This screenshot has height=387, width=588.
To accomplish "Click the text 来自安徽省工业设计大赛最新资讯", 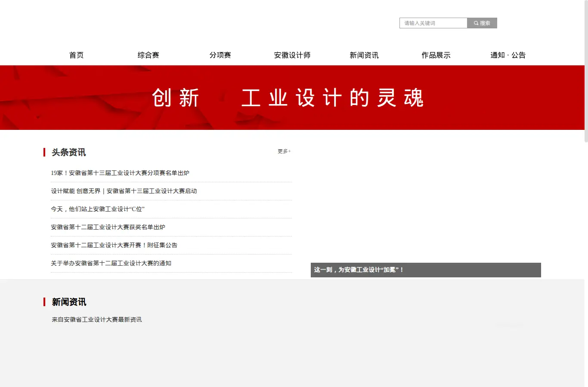I will tap(97, 319).
